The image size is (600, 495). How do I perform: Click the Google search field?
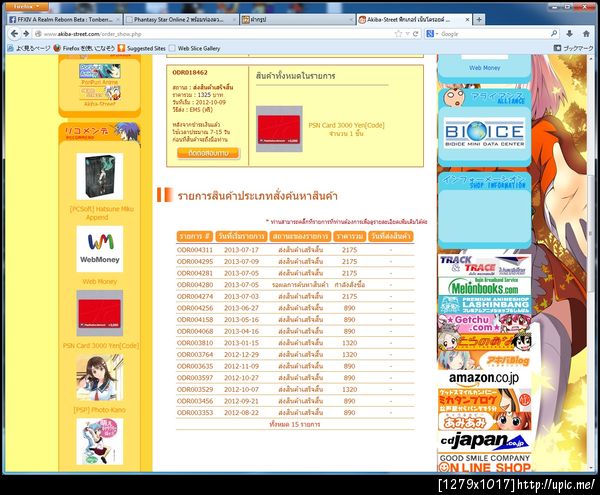pyautogui.click(x=494, y=34)
